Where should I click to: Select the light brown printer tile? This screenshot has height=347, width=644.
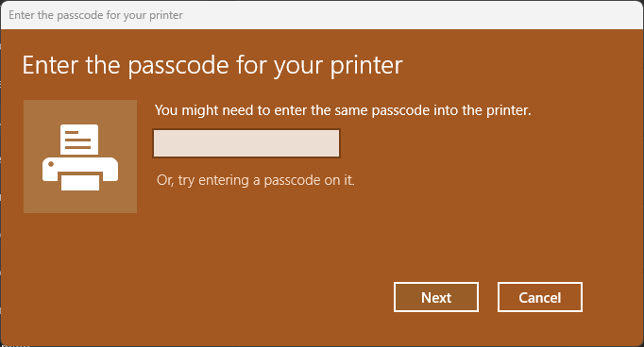click(x=80, y=157)
